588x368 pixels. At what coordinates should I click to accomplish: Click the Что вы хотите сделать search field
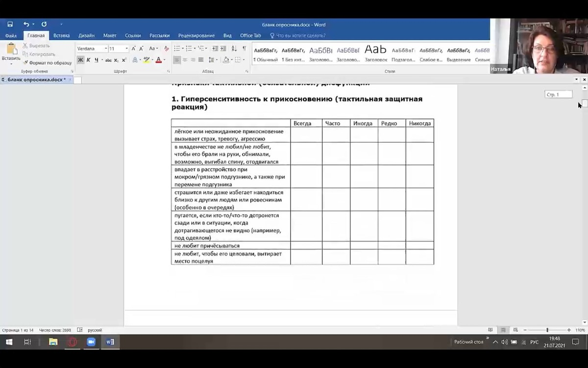pyautogui.click(x=297, y=35)
